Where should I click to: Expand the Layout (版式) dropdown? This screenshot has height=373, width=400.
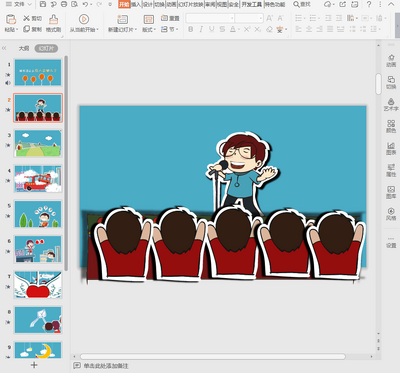[x=149, y=30]
